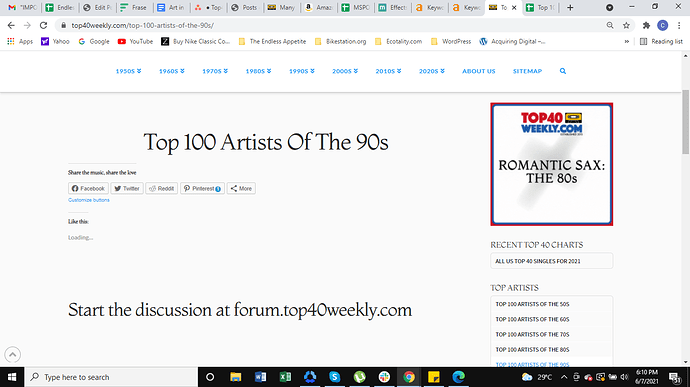Share the page on Facebook
The height and width of the screenshot is (387, 690).
88,188
